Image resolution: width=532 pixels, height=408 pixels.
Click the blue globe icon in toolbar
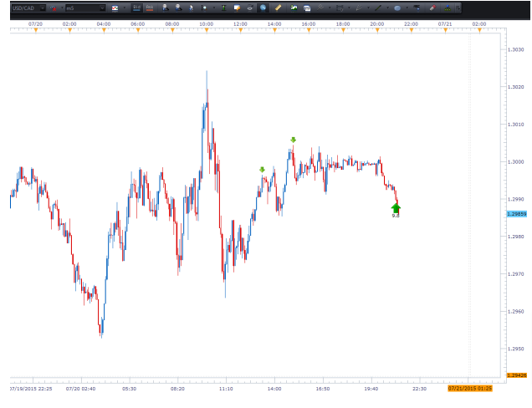(263, 8)
